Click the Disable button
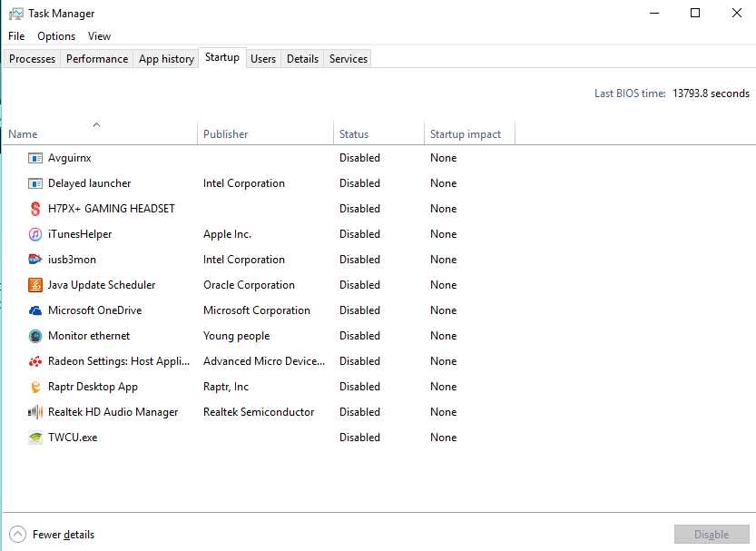The height and width of the screenshot is (551, 756). coord(712,534)
